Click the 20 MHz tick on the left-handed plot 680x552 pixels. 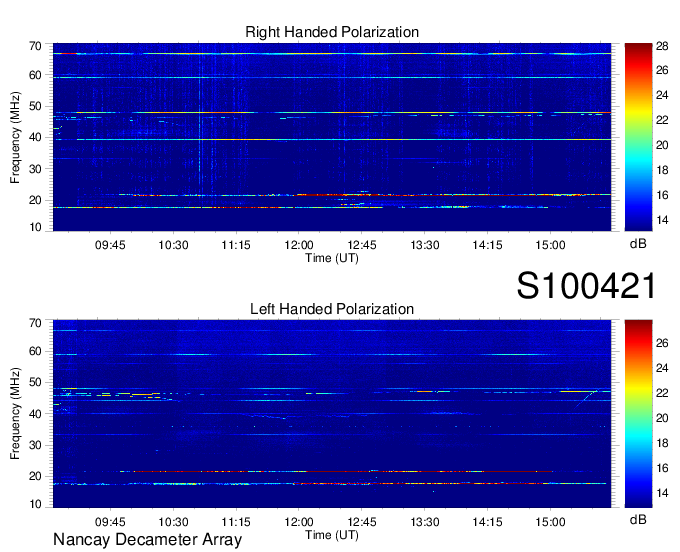35,477
